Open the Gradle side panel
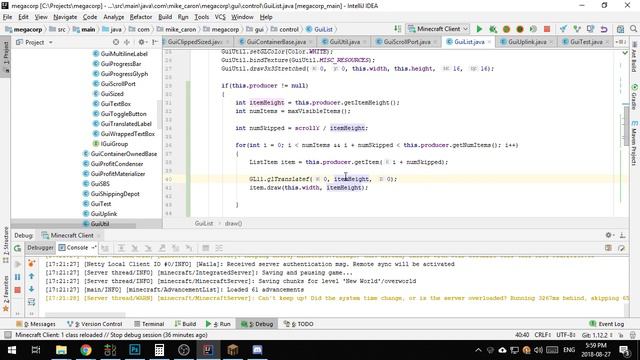This screenshot has height=360, width=640. [635, 97]
